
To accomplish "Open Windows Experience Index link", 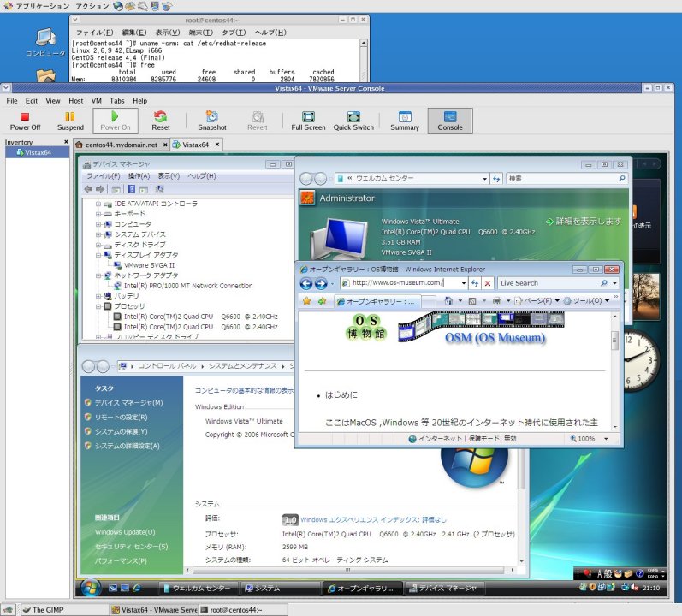I will [x=373, y=520].
